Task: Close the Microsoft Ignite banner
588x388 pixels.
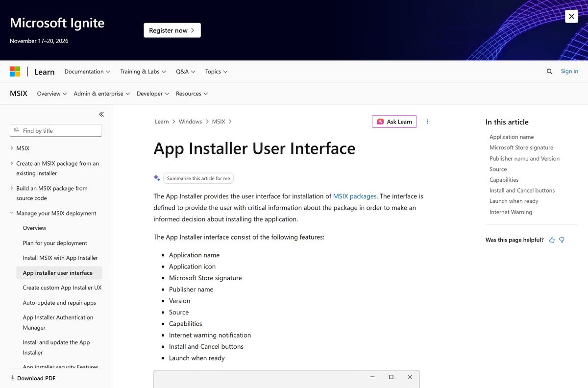Action: [x=571, y=16]
